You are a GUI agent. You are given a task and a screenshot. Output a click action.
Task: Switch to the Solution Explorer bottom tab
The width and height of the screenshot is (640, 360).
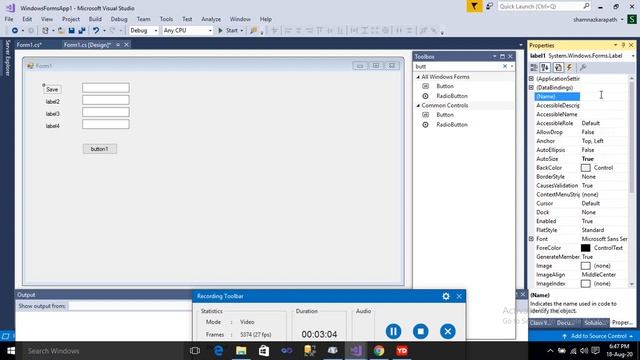point(595,323)
